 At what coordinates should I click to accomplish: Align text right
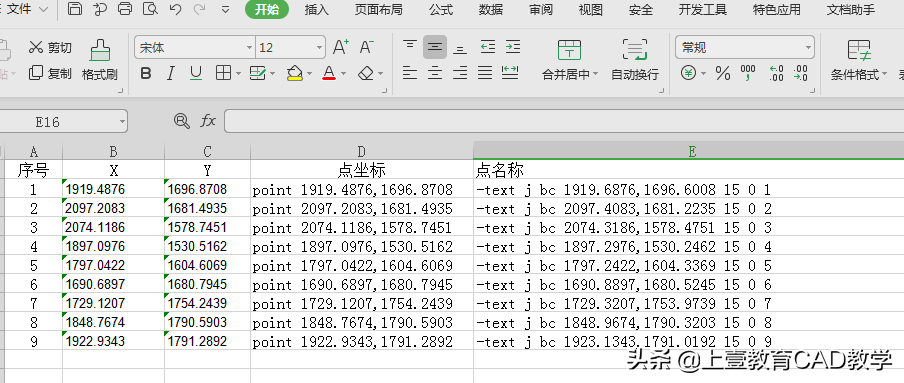(459, 73)
